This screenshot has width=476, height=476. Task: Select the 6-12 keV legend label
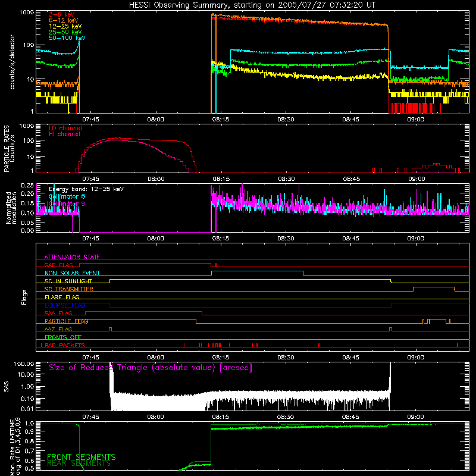click(x=64, y=20)
